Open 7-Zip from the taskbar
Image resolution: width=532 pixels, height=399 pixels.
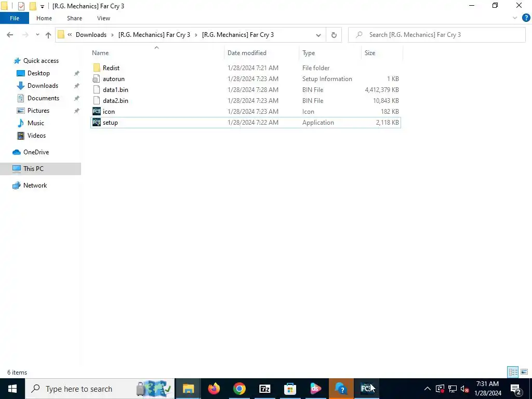point(264,389)
